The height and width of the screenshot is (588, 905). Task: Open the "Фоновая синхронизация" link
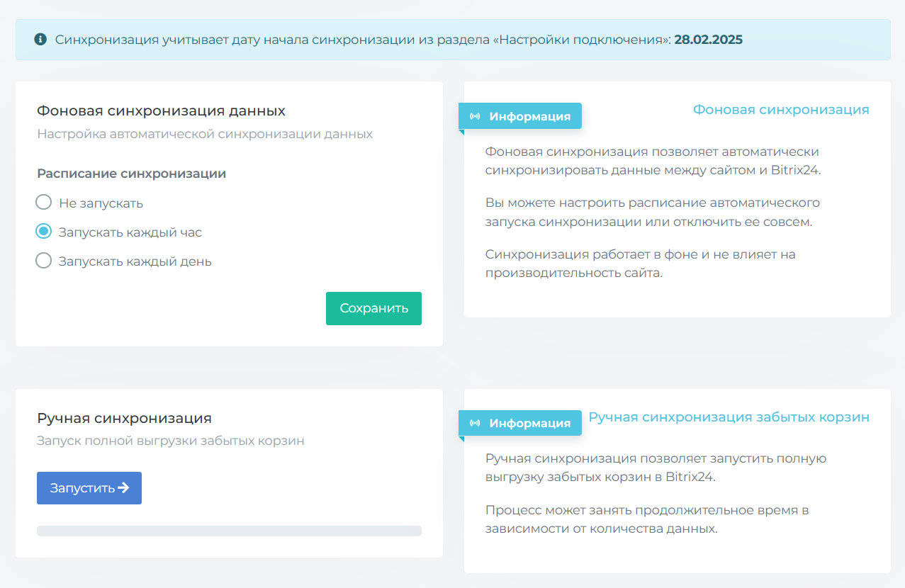(x=780, y=110)
